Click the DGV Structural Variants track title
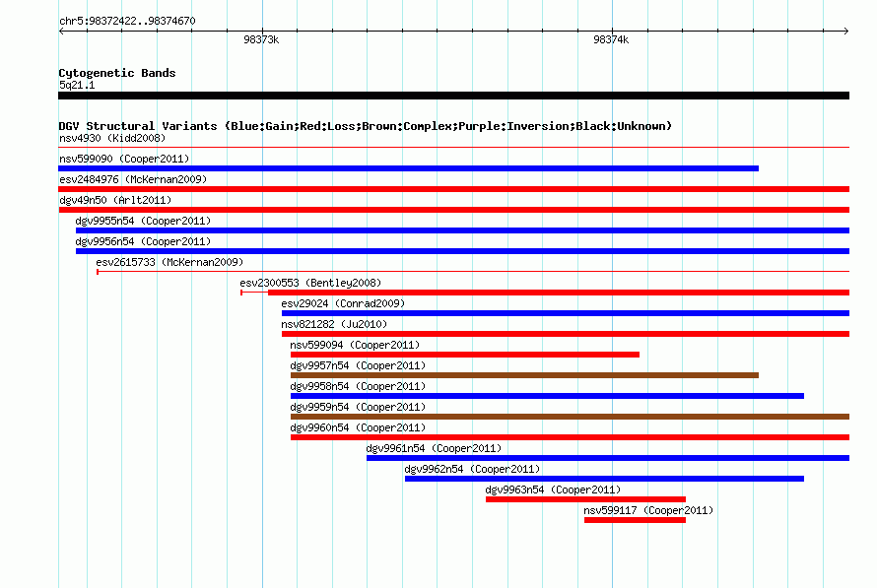This screenshot has width=877, height=588. [x=366, y=126]
